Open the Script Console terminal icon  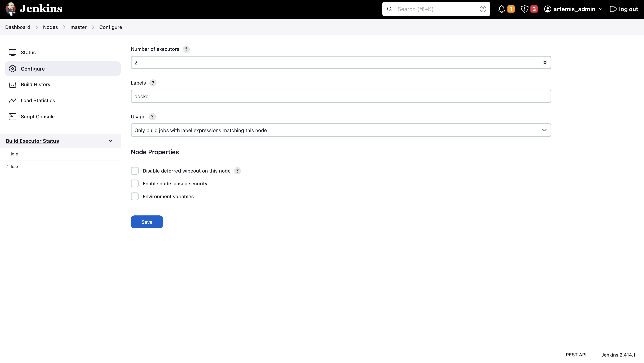tap(13, 116)
